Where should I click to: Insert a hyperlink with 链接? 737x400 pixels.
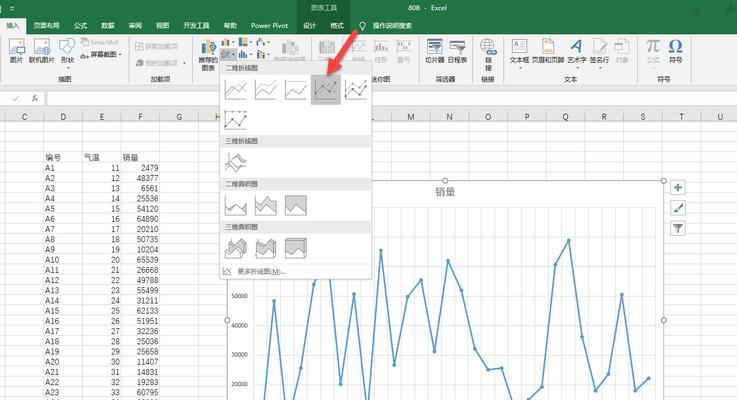click(x=488, y=54)
